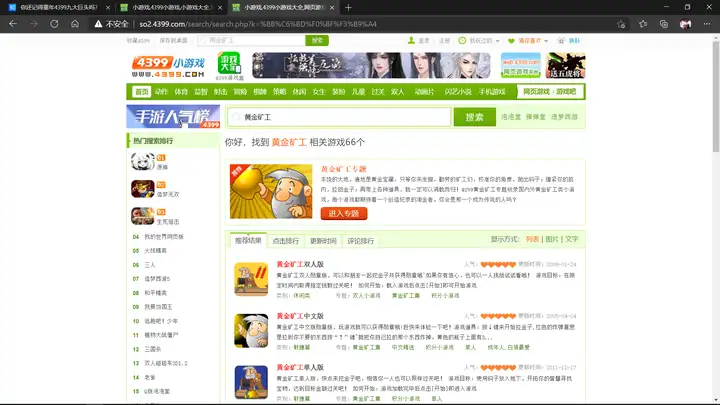Close the active third browser tab
Image resolution: width=720 pixels, height=405 pixels.
(x=332, y=7)
